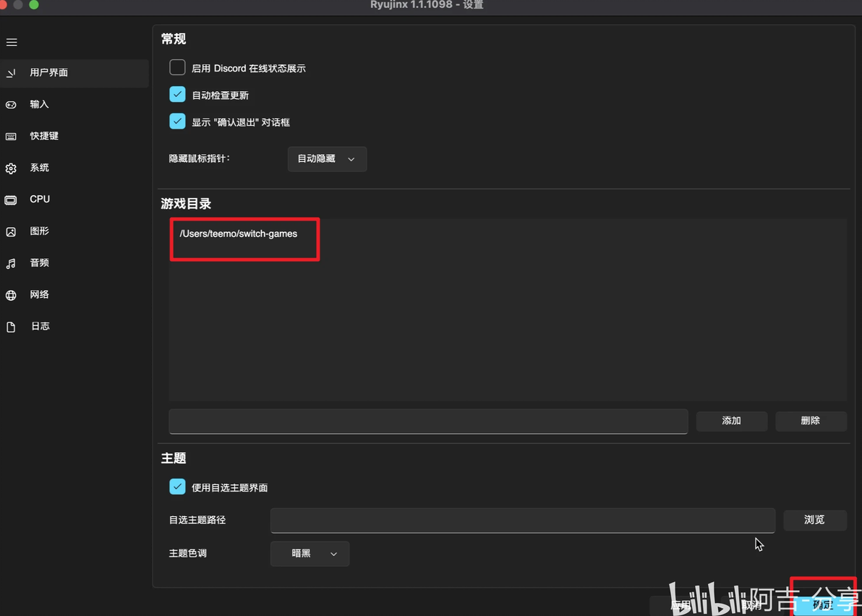The width and height of the screenshot is (862, 616).
Task: Open the 图形 graphics settings section
Action: click(x=74, y=231)
